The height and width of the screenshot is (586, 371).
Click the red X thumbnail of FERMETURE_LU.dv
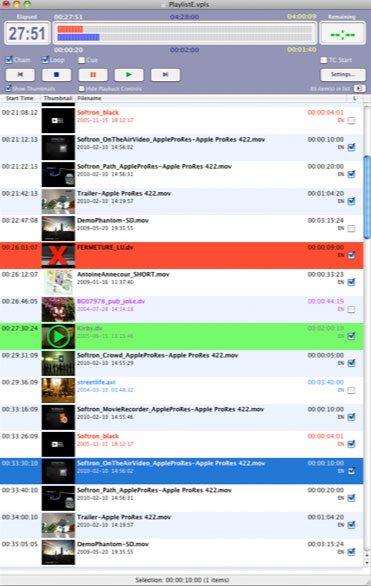click(x=58, y=256)
